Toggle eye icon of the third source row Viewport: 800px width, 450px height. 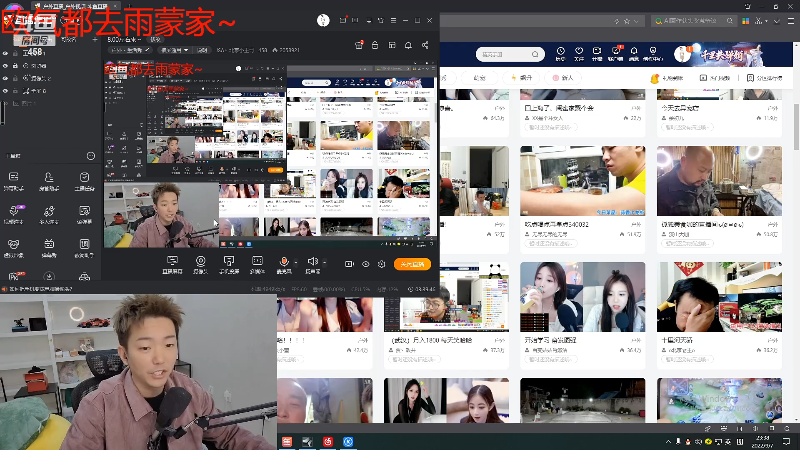coord(5,79)
